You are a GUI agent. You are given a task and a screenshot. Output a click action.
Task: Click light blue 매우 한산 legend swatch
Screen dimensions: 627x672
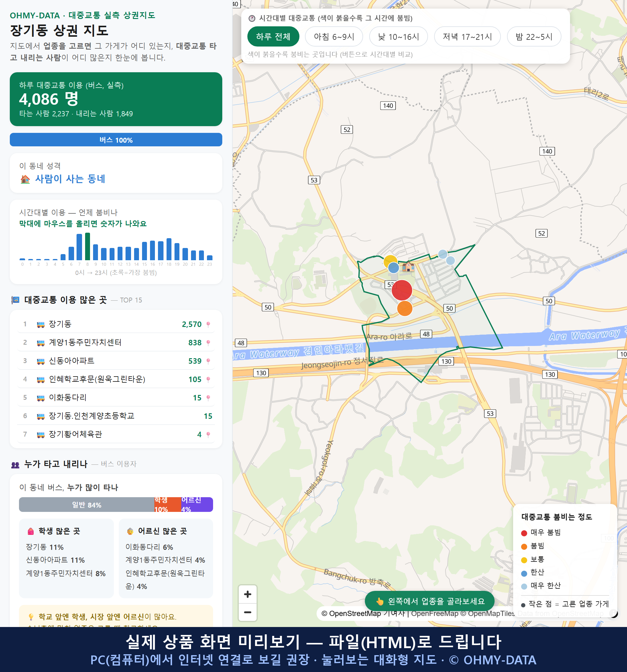click(524, 587)
